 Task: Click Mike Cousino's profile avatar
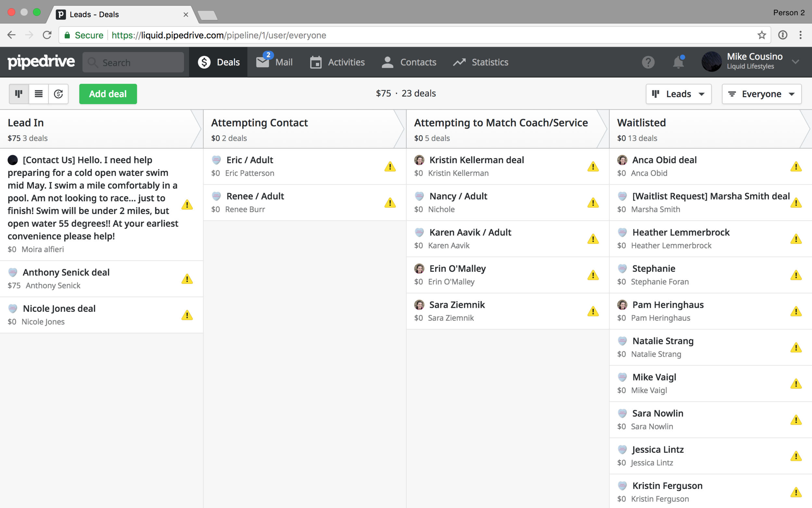(711, 61)
